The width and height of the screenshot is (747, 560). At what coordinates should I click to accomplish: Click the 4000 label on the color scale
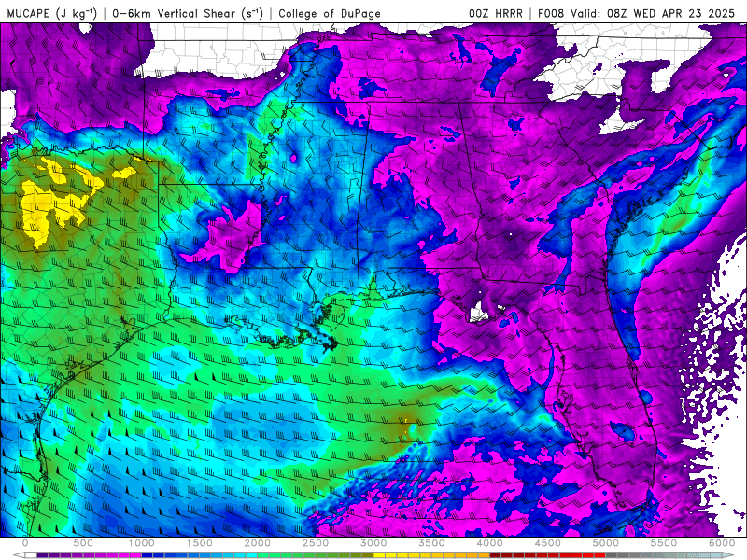pos(489,543)
